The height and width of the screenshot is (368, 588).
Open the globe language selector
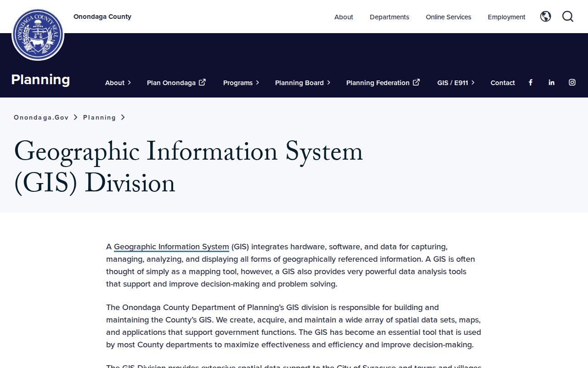pyautogui.click(x=545, y=17)
